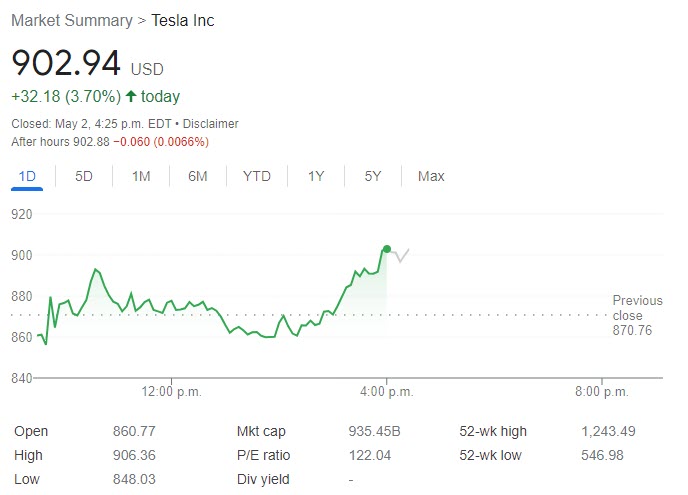Click the green closing price dot

pos(387,249)
